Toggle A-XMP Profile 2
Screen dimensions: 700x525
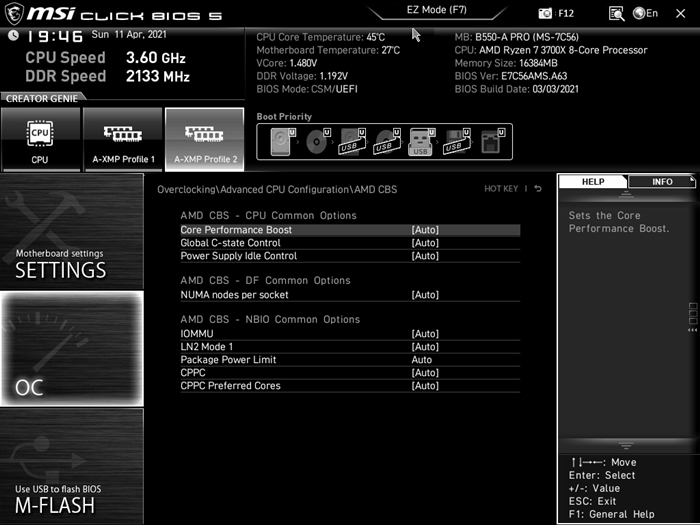tap(204, 139)
